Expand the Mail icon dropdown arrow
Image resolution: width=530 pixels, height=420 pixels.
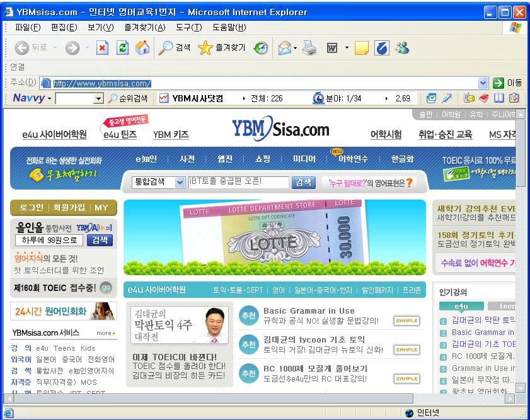(295, 48)
